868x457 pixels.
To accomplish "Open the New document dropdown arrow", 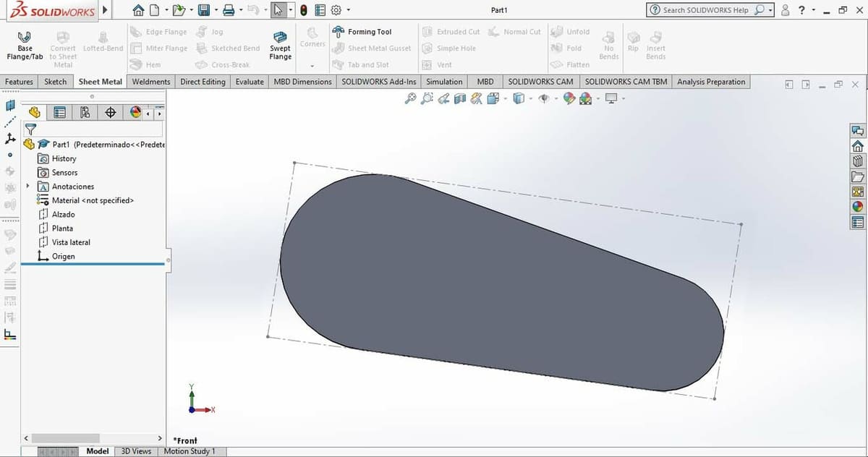I will tap(166, 10).
